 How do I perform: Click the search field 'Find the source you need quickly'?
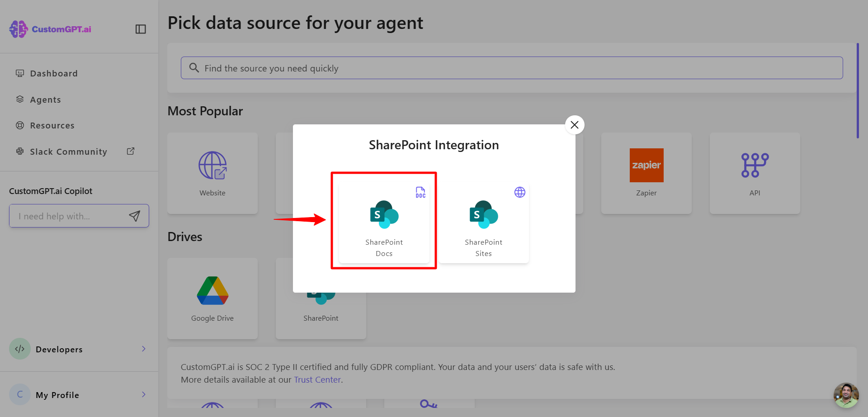coord(512,68)
